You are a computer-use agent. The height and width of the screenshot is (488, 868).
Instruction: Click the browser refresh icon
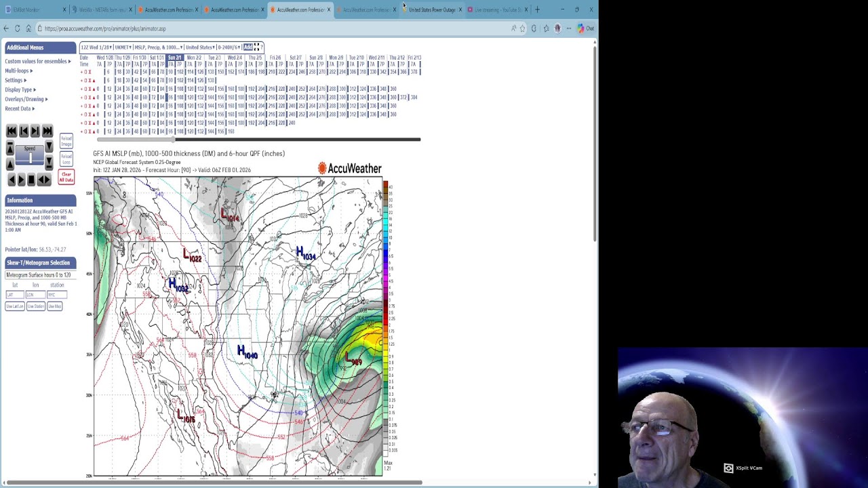click(17, 28)
